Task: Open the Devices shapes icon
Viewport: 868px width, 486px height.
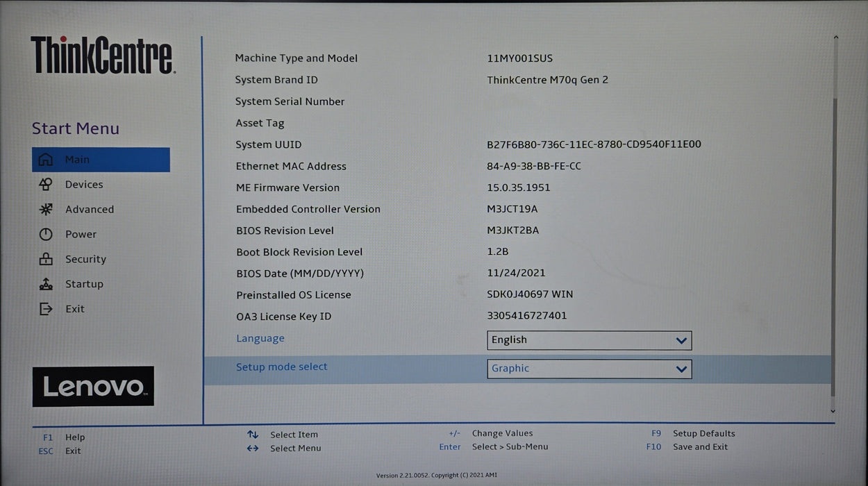Action: 46,185
